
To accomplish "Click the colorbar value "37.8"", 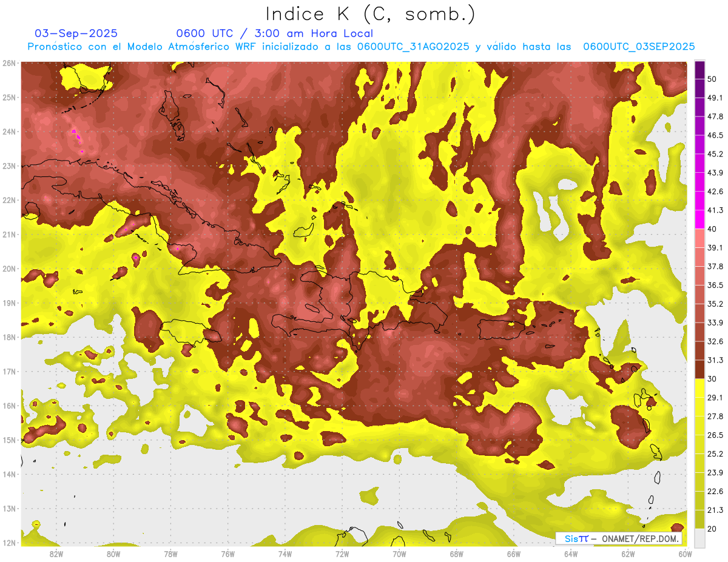I will click(715, 266).
